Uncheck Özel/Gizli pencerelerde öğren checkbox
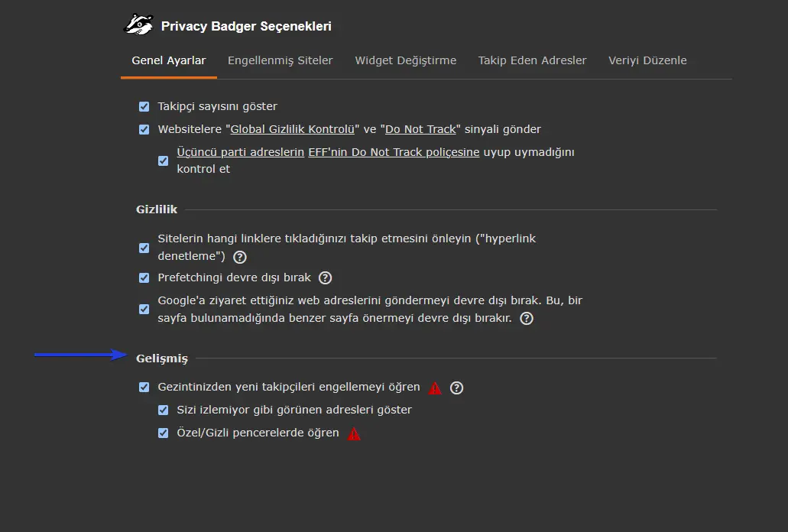Image resolution: width=788 pixels, height=532 pixels. (x=164, y=433)
